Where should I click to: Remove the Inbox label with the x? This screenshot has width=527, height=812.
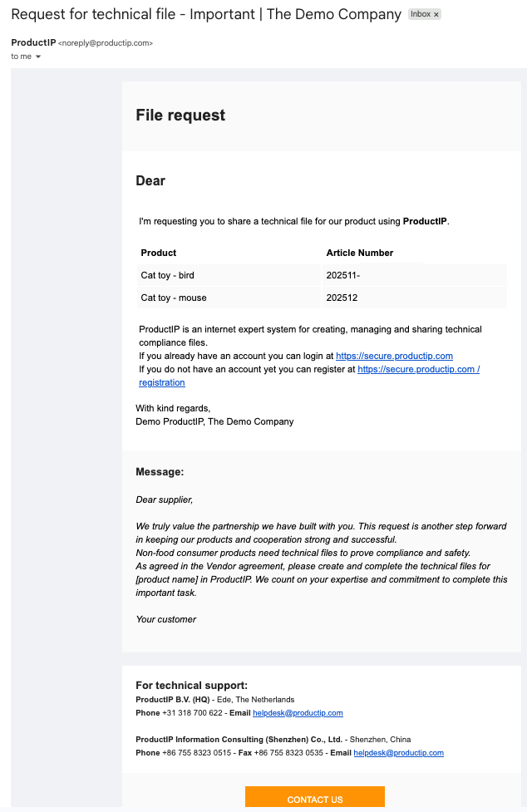pyautogui.click(x=436, y=15)
